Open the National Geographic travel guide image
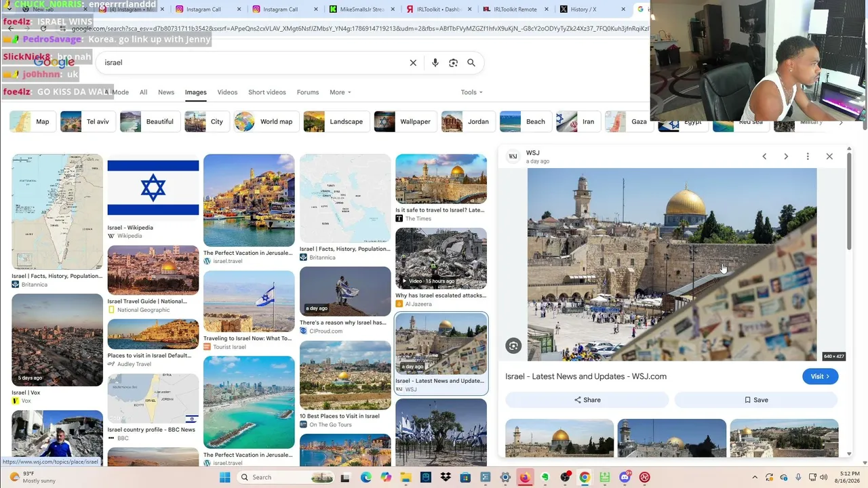 [x=153, y=270]
